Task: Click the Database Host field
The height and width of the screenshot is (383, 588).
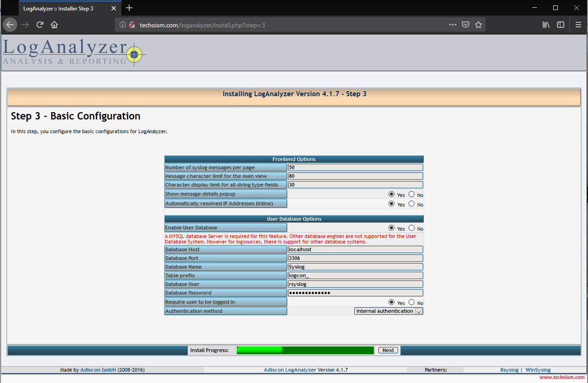Action: [355, 249]
